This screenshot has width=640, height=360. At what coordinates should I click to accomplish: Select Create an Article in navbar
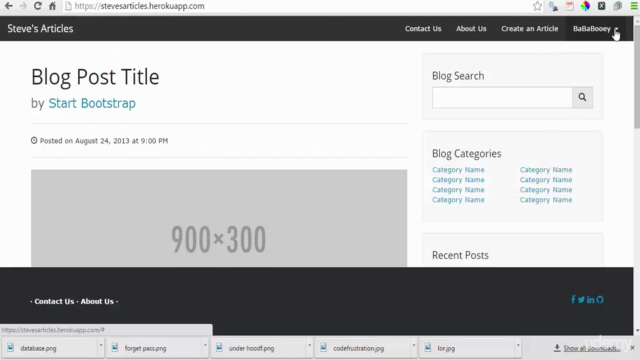tap(529, 29)
